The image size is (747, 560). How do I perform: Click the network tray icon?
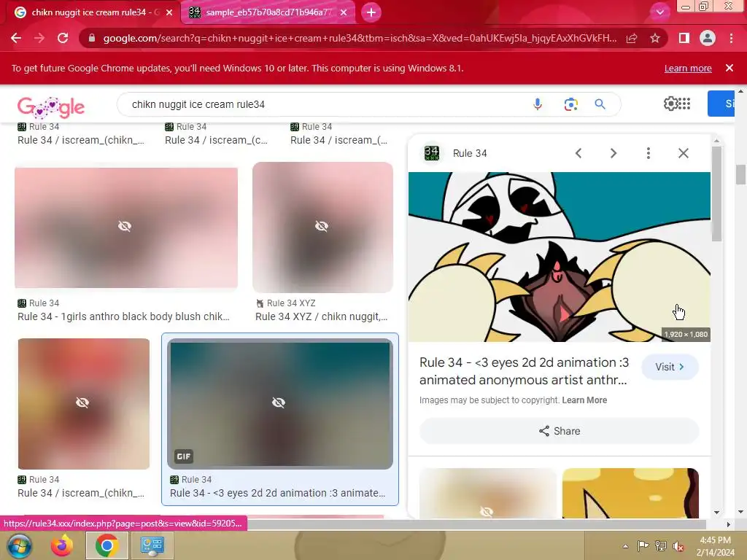661,546
